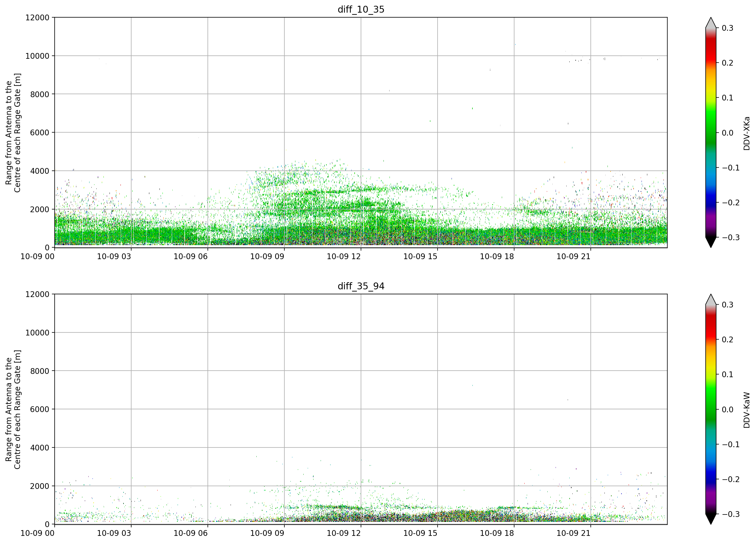Image resolution: width=756 pixels, height=543 pixels.
Task: Click the top plot x-axis label 10-09 00
Action: point(37,256)
